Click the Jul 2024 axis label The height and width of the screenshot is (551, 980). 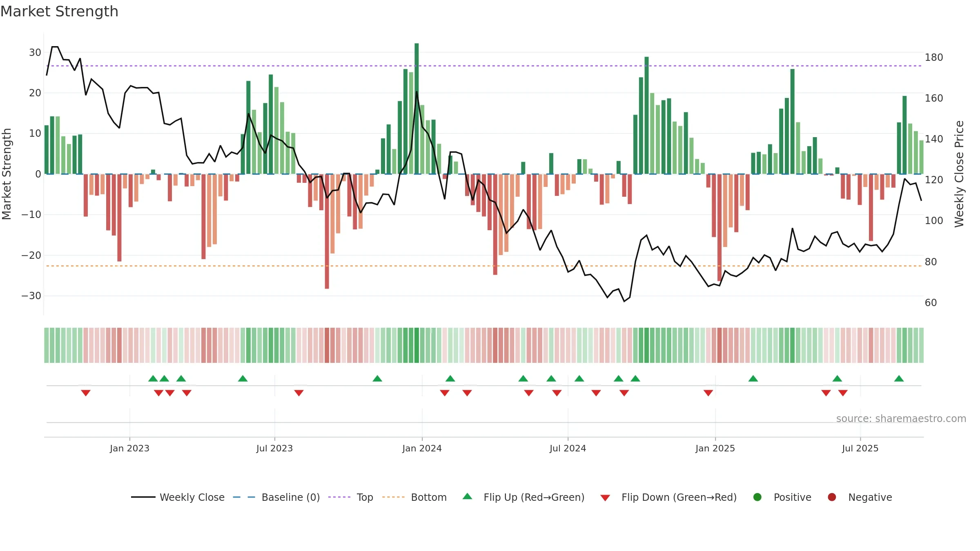[568, 448]
